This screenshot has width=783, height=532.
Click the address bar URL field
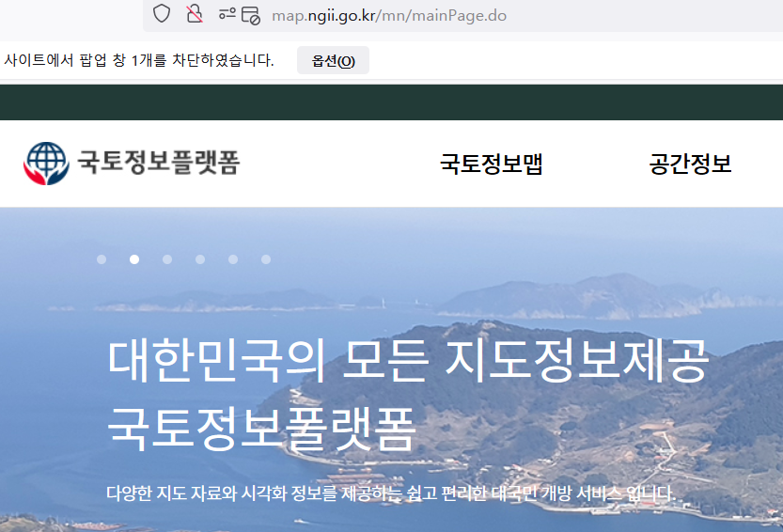click(x=389, y=15)
